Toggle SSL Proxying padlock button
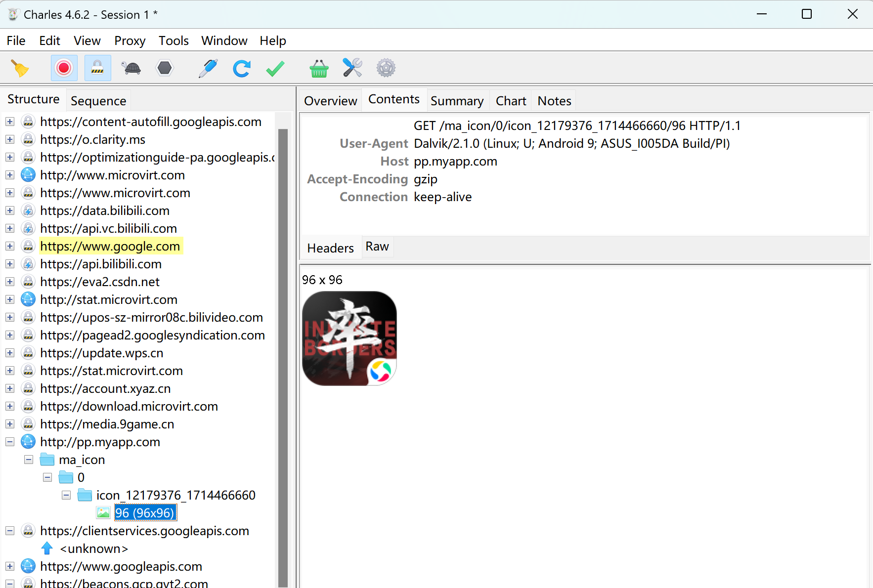 tap(97, 68)
